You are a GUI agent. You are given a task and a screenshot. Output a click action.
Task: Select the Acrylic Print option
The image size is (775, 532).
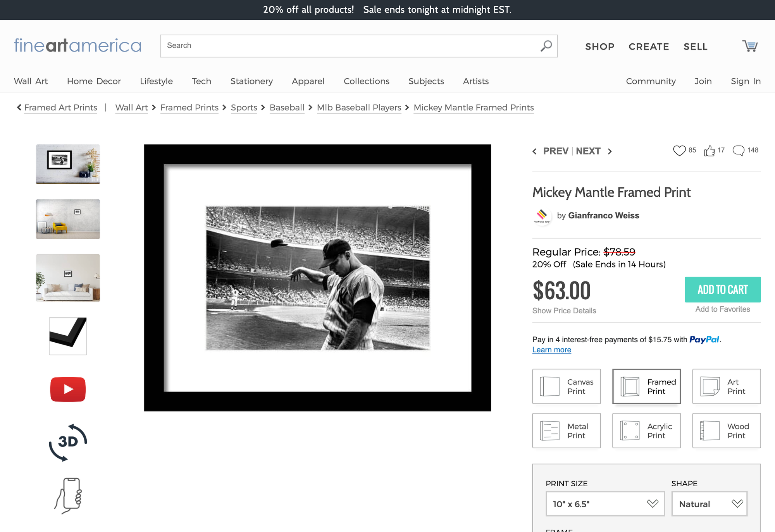(646, 431)
